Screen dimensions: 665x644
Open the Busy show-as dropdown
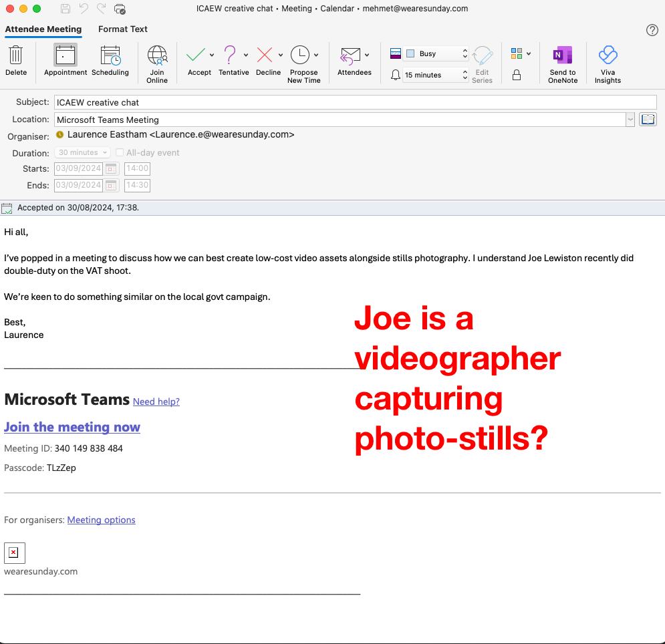click(x=436, y=53)
